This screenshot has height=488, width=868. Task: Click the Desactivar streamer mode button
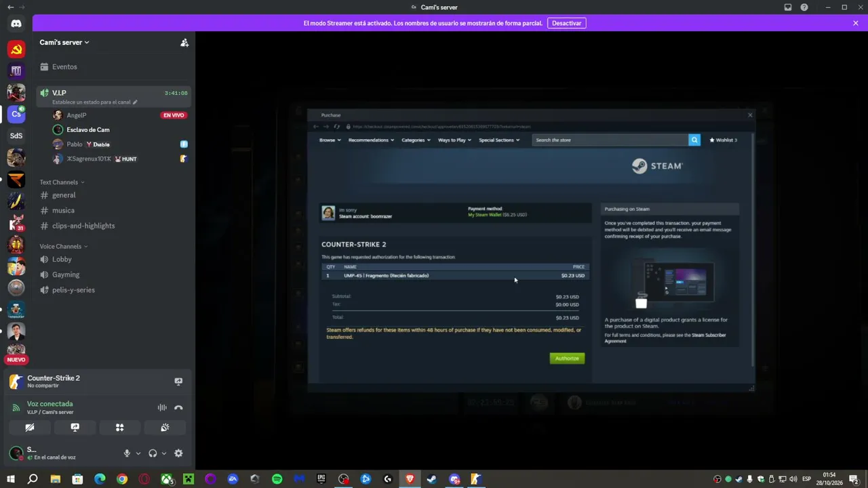pyautogui.click(x=566, y=23)
